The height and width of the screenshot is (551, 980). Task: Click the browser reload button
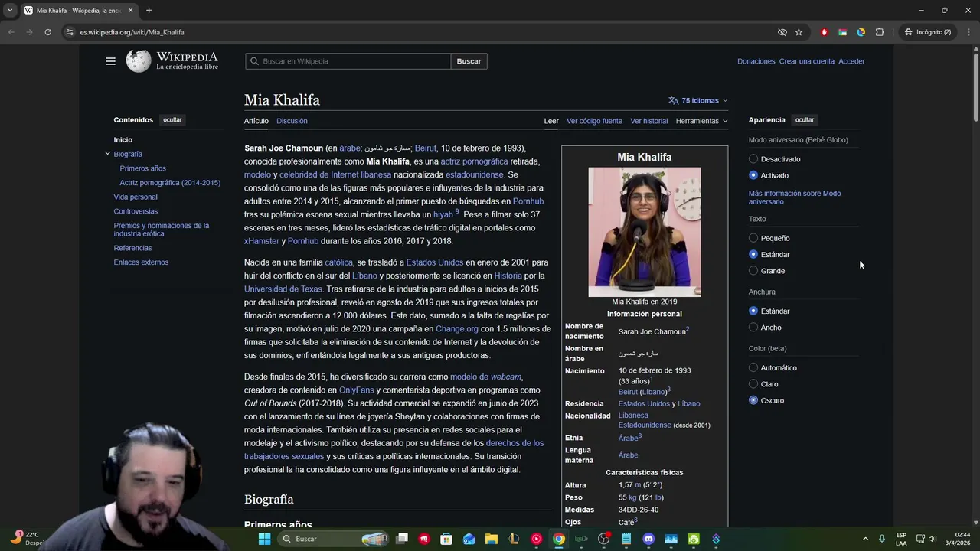pos(47,32)
